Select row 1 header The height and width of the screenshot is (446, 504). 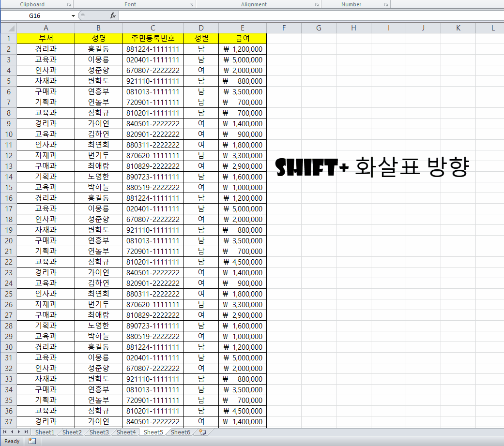(x=9, y=39)
